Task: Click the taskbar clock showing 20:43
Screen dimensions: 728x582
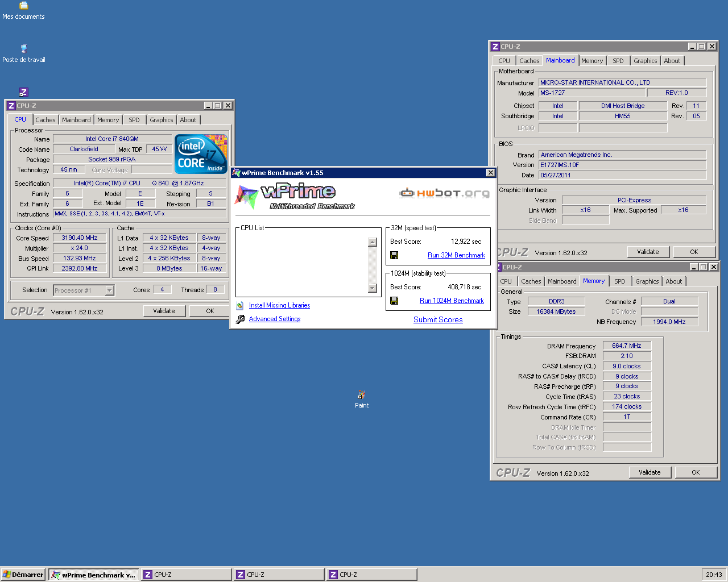Action: [x=714, y=575]
